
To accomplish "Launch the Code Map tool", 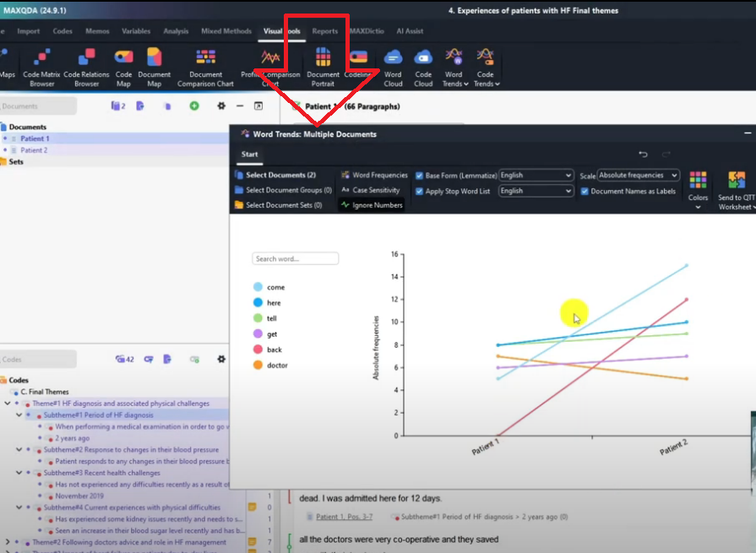I will [x=123, y=68].
